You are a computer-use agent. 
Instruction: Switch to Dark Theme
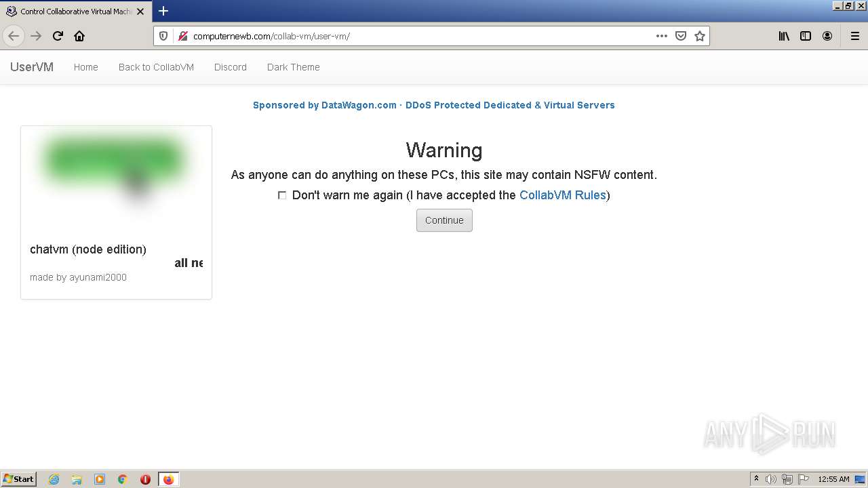click(x=294, y=67)
